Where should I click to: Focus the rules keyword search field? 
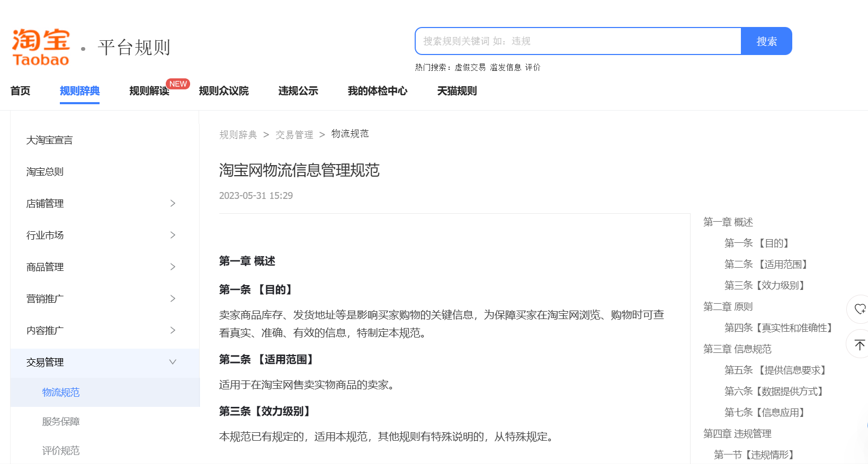pos(578,41)
